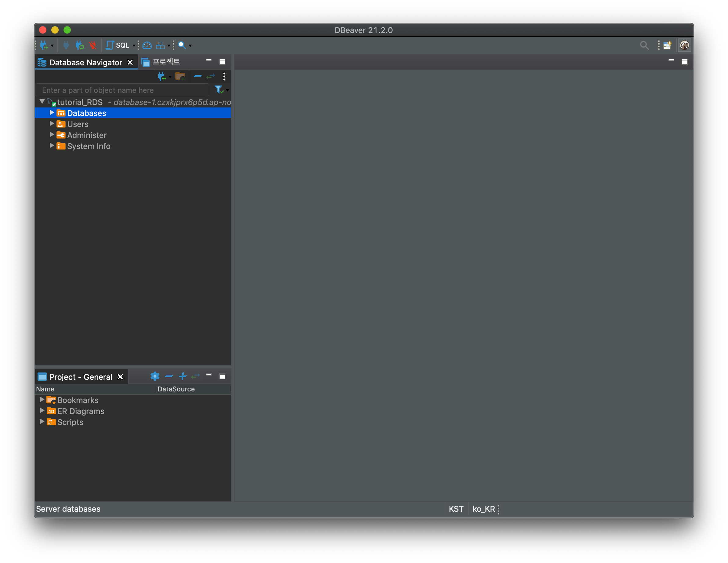Toggle Link with Editor arrows in Navigator
Screen dimensions: 728x563
point(211,77)
